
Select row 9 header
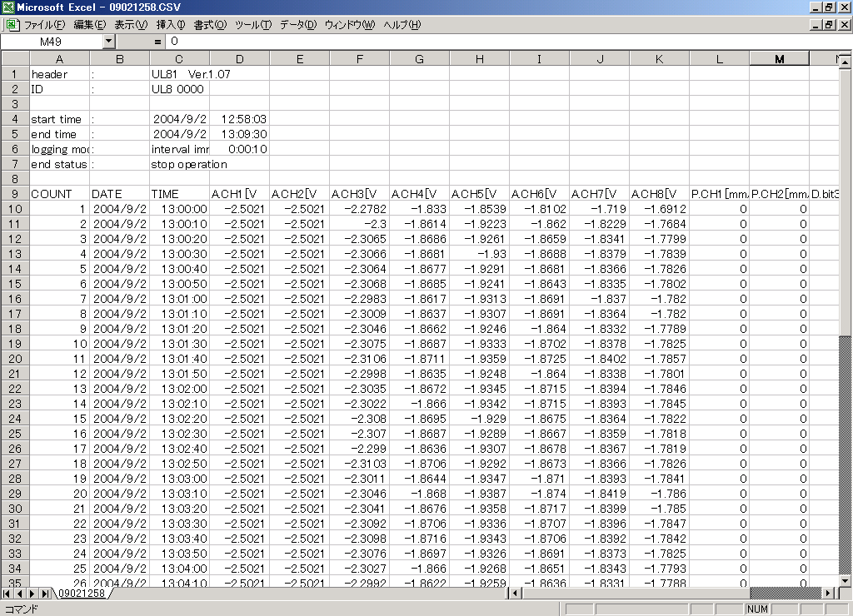[15, 194]
